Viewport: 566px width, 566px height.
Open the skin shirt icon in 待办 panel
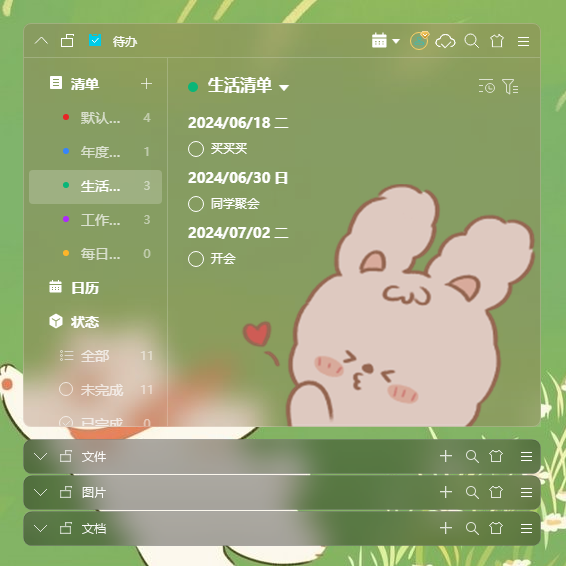click(x=497, y=41)
